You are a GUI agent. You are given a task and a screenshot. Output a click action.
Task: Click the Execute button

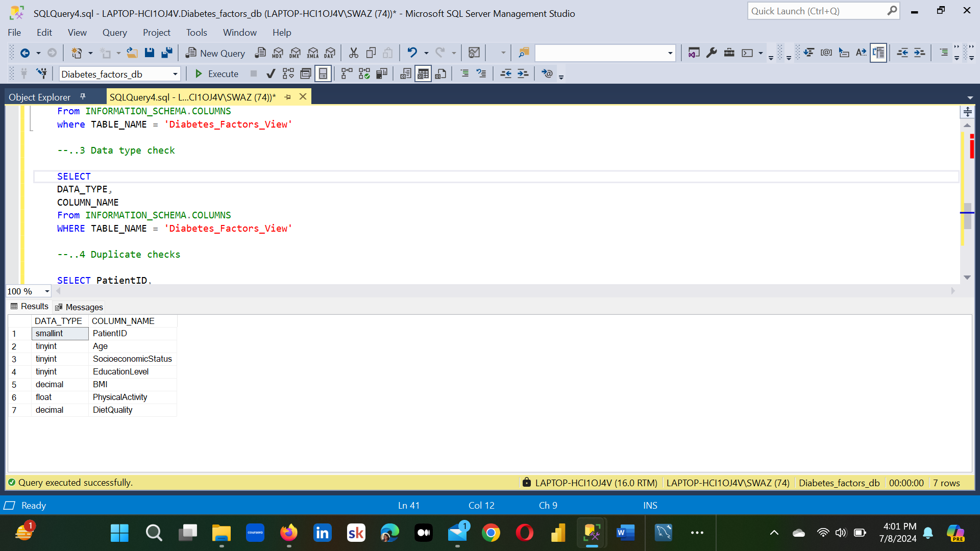[216, 74]
